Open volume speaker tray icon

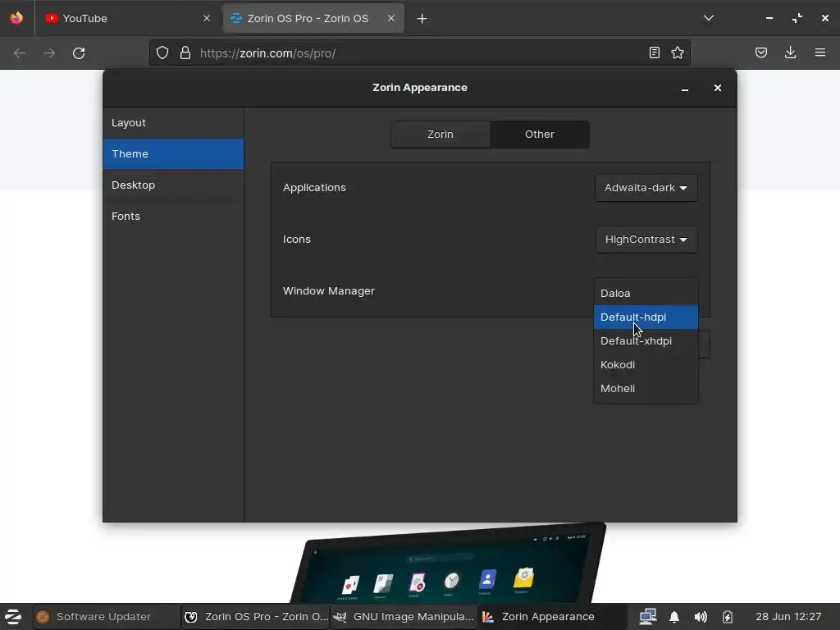[x=701, y=617]
